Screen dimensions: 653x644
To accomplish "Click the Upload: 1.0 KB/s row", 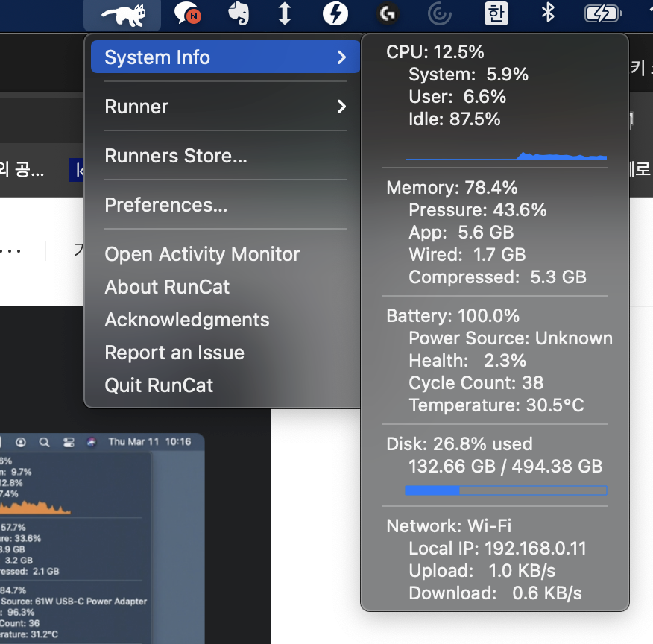I will click(x=482, y=571).
